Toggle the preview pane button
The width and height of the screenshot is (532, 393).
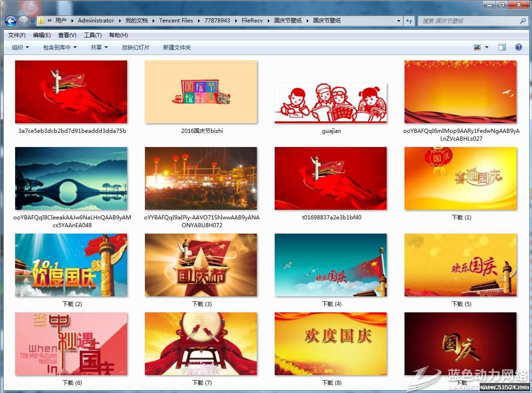pyautogui.click(x=502, y=47)
